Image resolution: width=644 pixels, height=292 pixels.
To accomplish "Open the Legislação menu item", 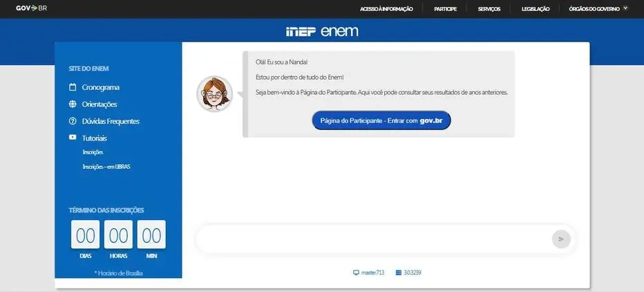I will pos(535,9).
